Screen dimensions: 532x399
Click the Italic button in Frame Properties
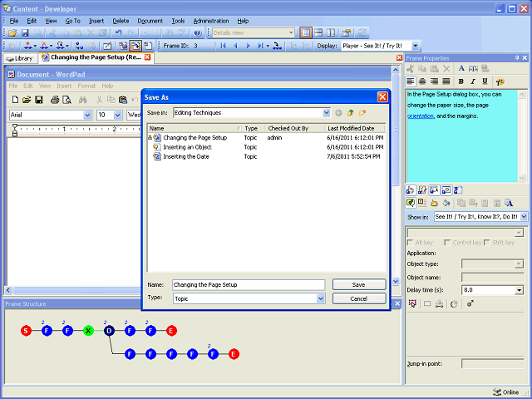[473, 81]
